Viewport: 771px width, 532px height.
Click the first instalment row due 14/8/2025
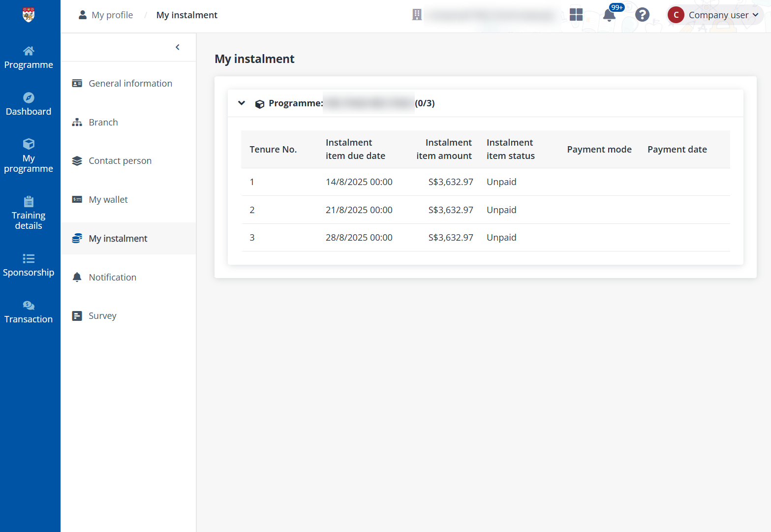pos(359,182)
